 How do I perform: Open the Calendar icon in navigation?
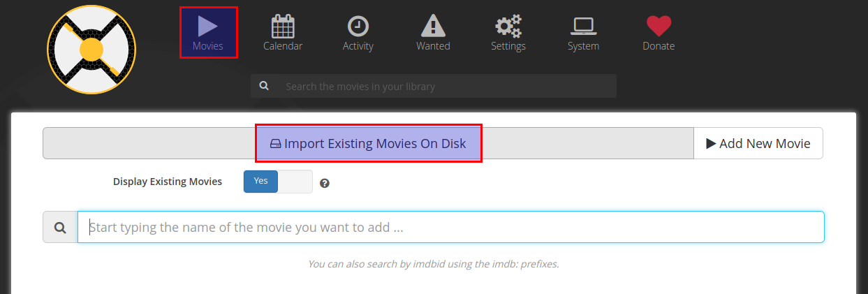283,27
